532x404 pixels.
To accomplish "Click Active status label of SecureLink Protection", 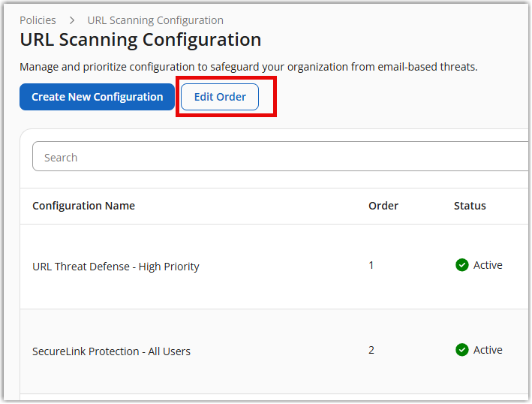I will (488, 350).
